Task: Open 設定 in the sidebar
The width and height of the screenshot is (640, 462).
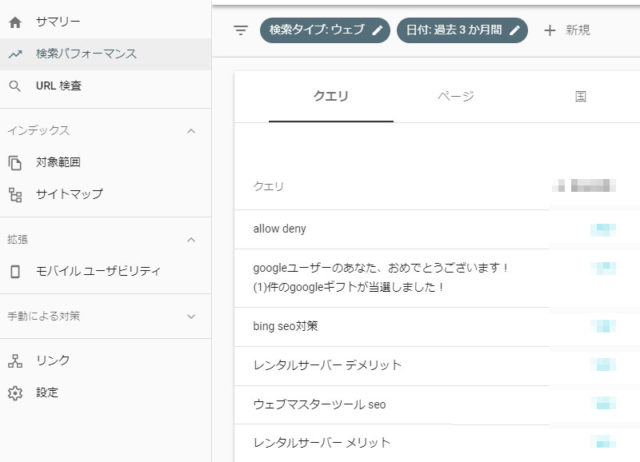Action: (105, 393)
